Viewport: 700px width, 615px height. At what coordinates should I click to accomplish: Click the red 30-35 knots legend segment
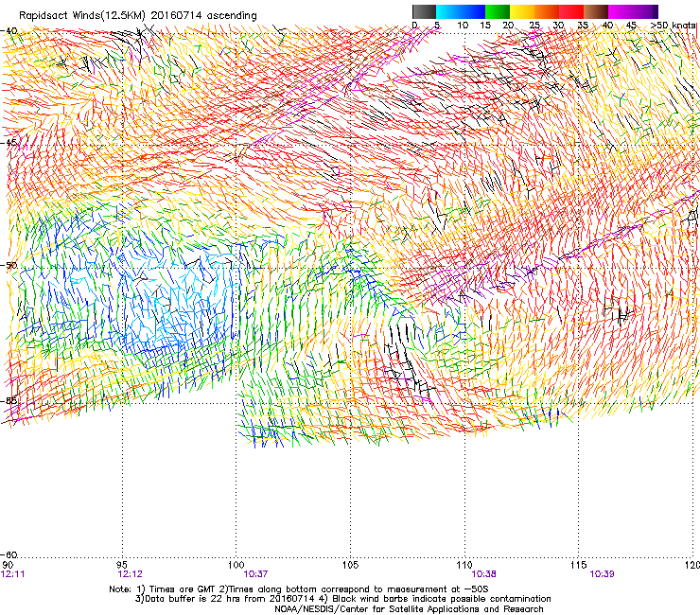pyautogui.click(x=571, y=11)
